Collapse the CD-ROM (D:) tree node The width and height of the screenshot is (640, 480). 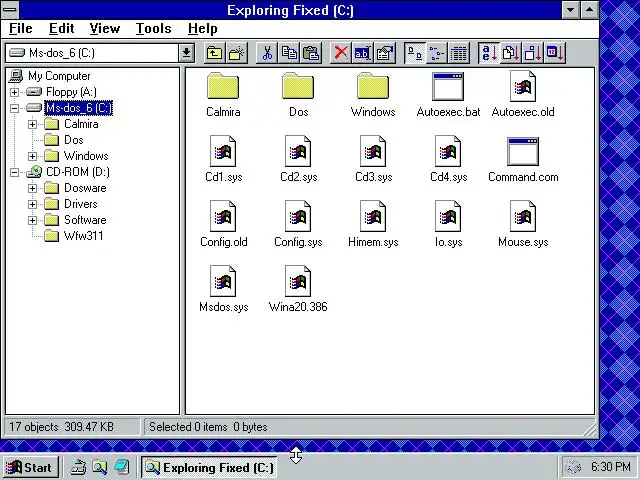pos(14,172)
